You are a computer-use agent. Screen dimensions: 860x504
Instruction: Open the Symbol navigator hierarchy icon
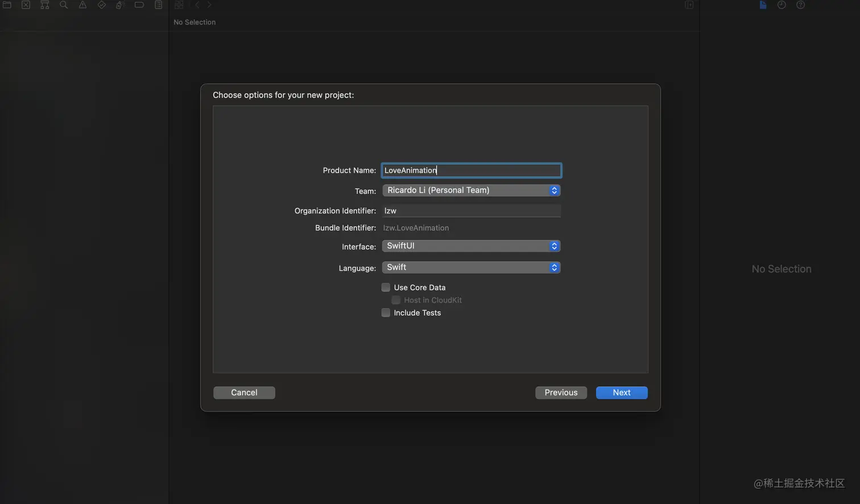click(45, 5)
